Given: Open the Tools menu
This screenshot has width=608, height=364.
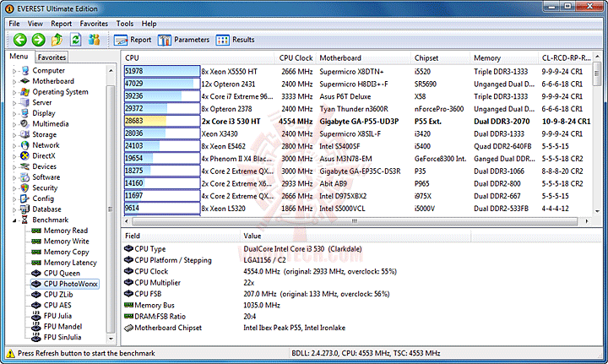Looking at the screenshot, I should [125, 24].
